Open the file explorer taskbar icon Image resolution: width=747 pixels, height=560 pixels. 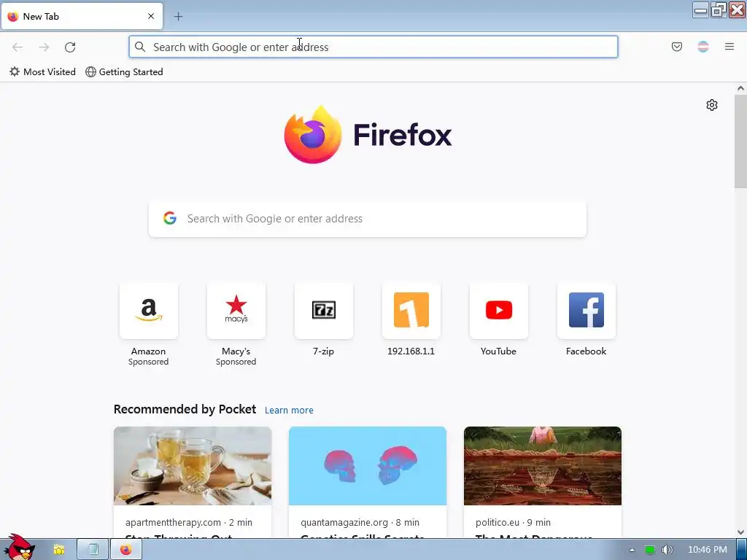(59, 550)
